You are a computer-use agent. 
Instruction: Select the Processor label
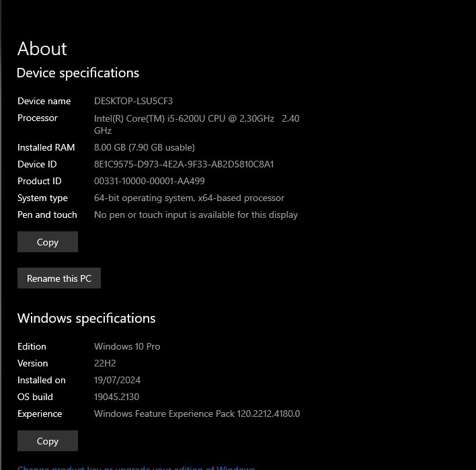coord(38,118)
